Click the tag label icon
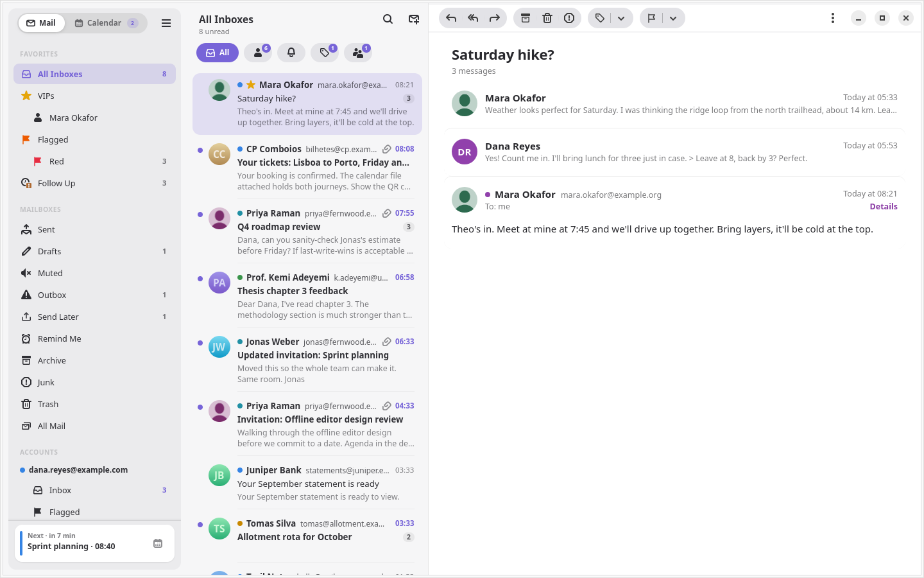This screenshot has width=924, height=578. (600, 18)
